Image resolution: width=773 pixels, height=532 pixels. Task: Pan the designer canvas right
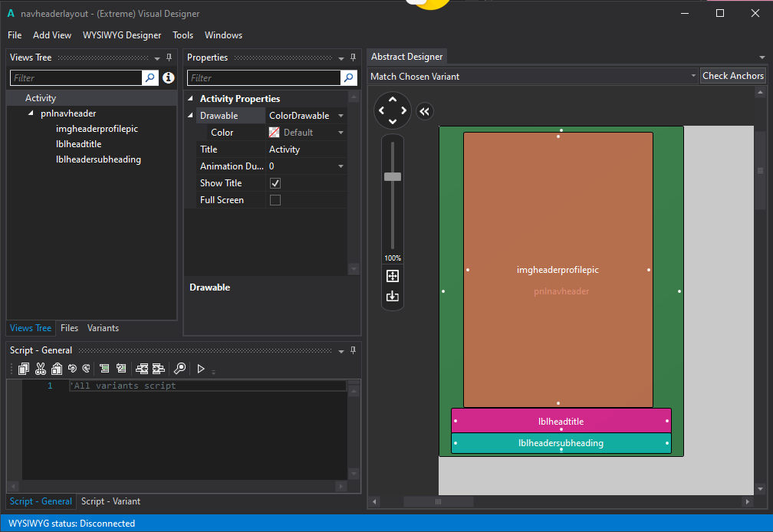(x=403, y=110)
